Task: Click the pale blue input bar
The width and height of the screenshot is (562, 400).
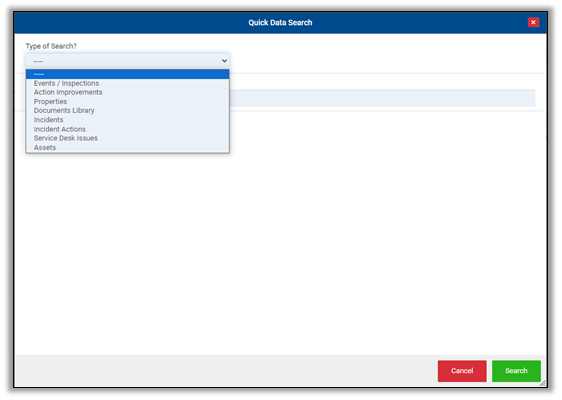Action: [382, 98]
